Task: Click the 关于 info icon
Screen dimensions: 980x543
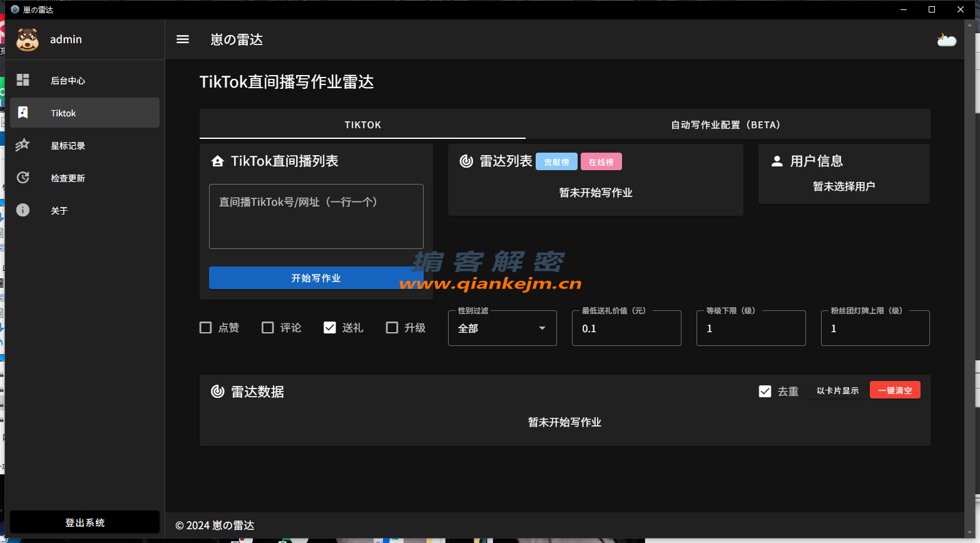Action: click(23, 210)
